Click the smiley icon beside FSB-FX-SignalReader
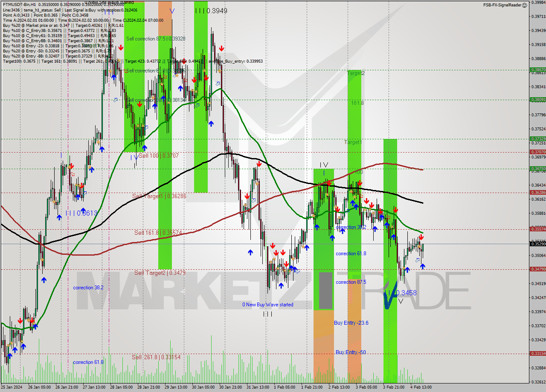The image size is (546, 392). tap(525, 5)
